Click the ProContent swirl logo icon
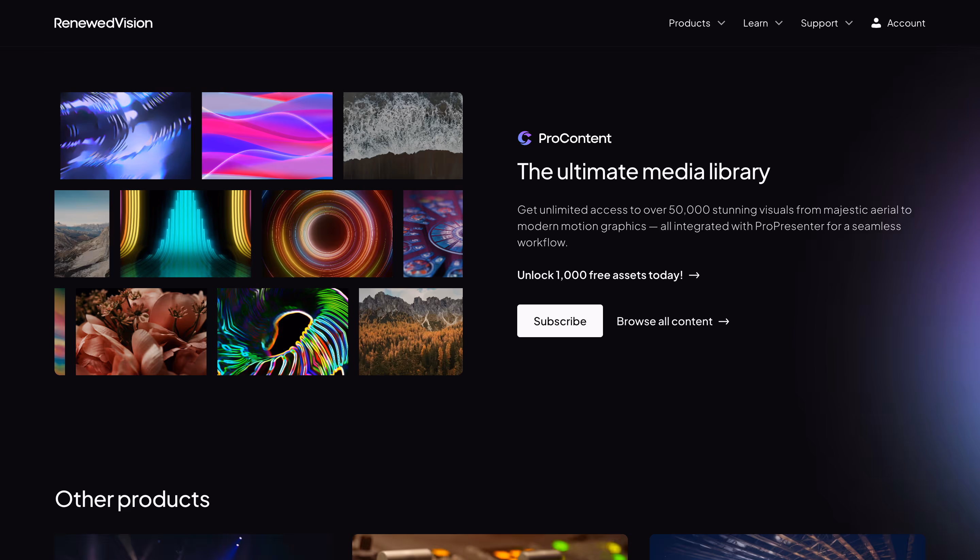 tap(524, 138)
